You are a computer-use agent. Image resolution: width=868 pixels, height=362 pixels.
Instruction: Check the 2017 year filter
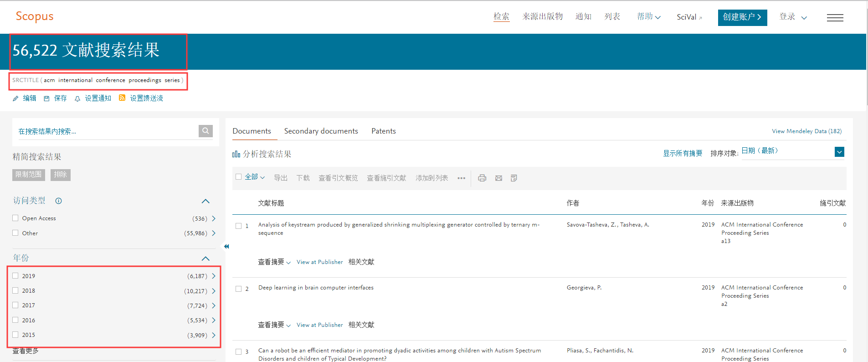(x=15, y=305)
